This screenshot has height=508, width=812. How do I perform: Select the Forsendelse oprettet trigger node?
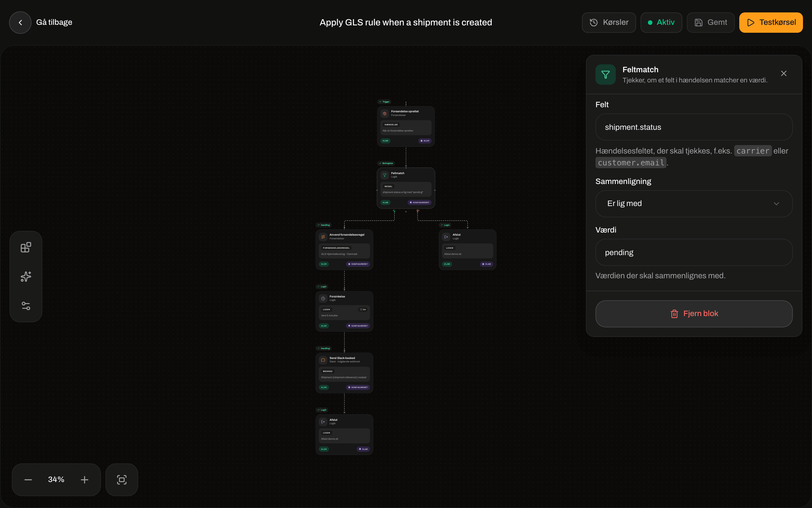click(406, 126)
